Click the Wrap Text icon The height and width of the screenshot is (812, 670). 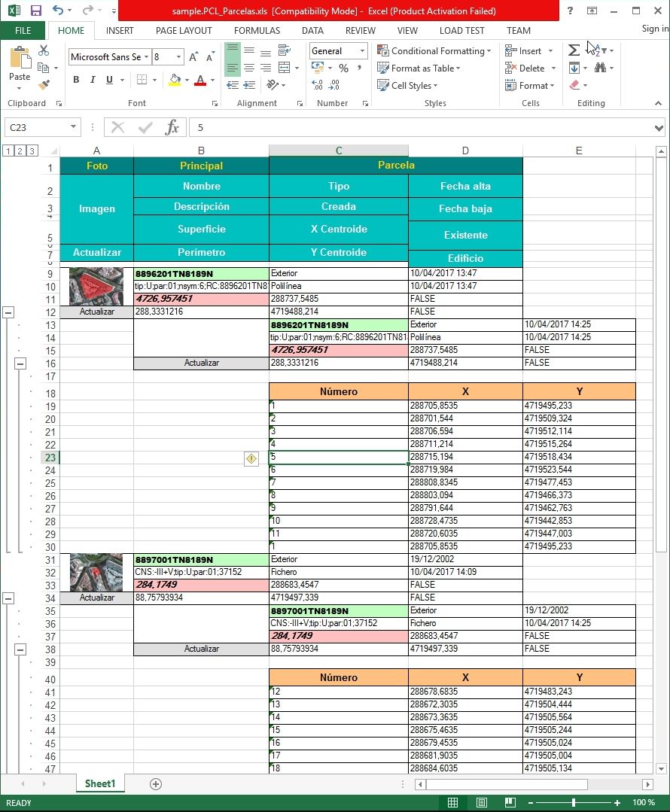[285, 50]
